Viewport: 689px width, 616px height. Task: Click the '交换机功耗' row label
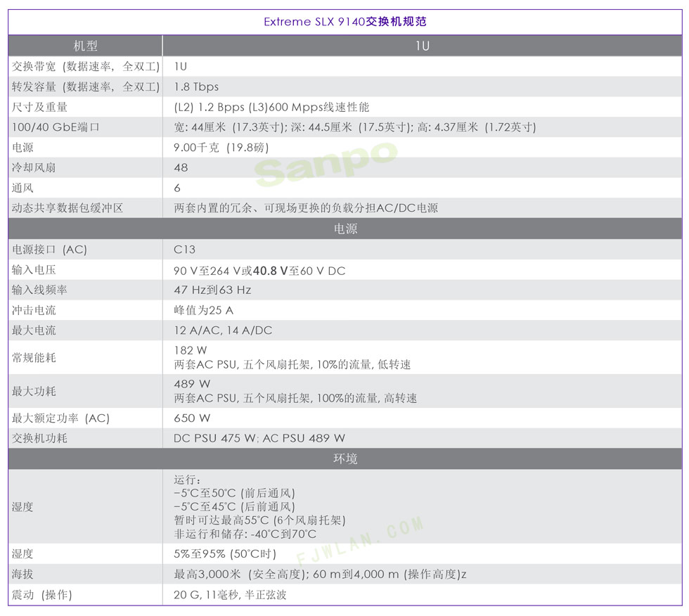pos(39,438)
